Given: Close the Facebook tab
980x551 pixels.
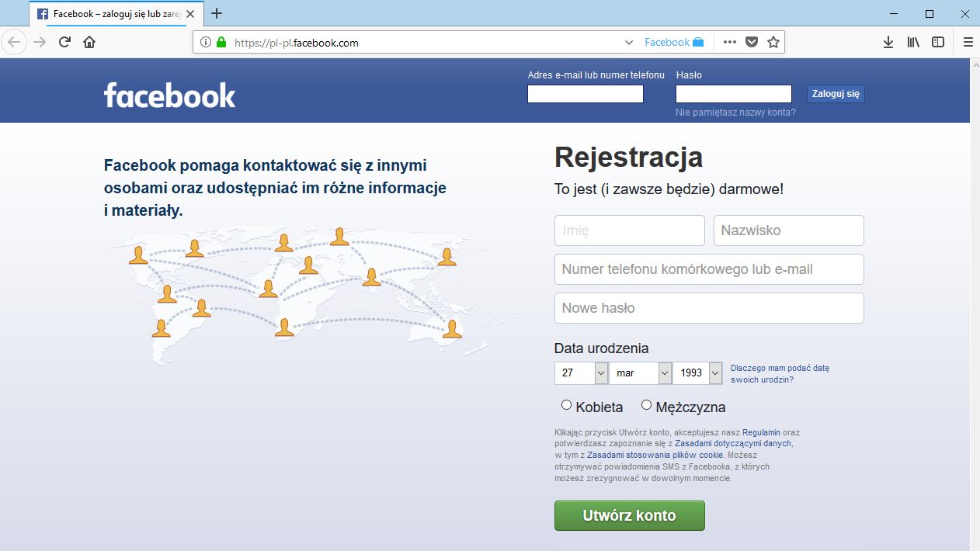Looking at the screenshot, I should click(x=190, y=14).
